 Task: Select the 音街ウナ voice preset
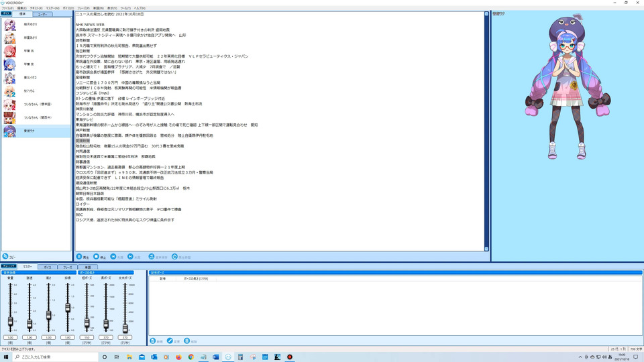click(x=36, y=131)
